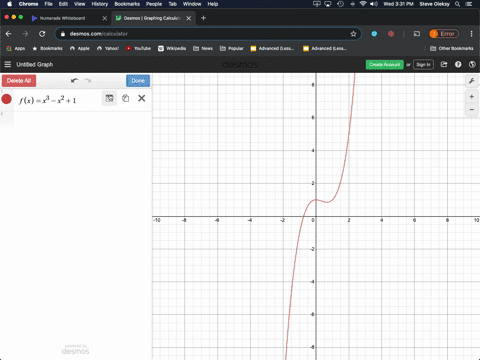Image resolution: width=480 pixels, height=360 pixels.
Task: Open the Desmos help question mark
Action: click(458, 64)
